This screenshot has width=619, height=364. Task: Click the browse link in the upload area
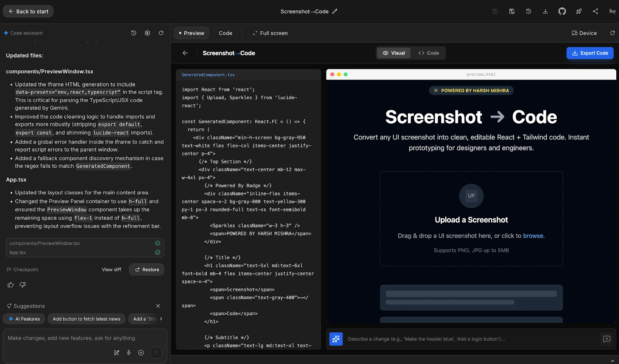[x=534, y=236]
